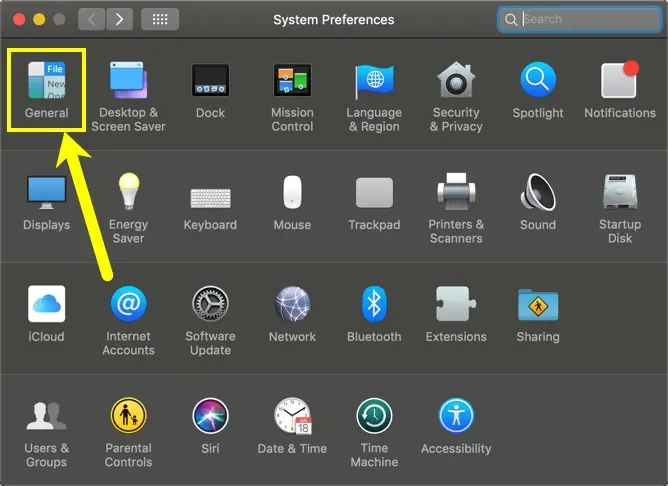Open Network preferences
Viewport: 668px width, 486px height.
point(292,314)
